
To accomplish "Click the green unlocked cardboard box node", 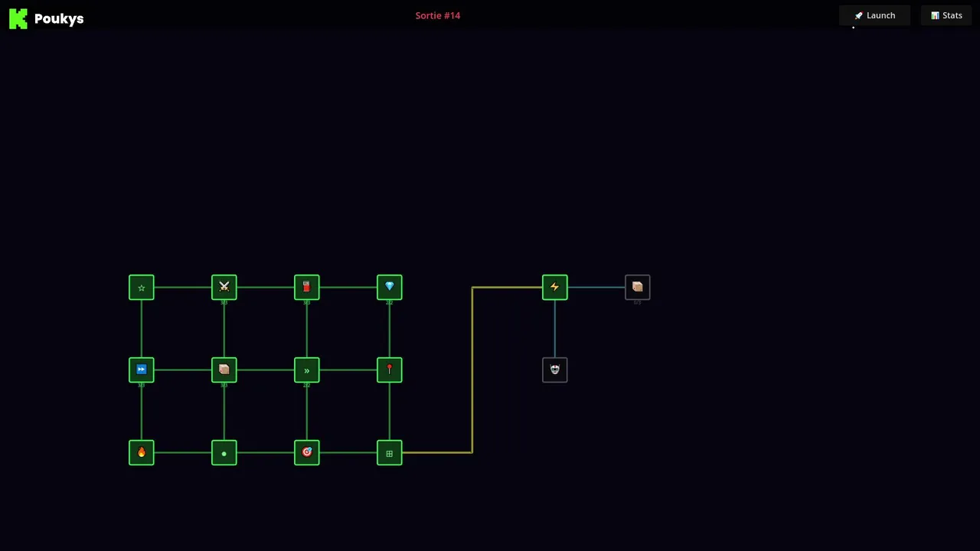I will pyautogui.click(x=224, y=370).
